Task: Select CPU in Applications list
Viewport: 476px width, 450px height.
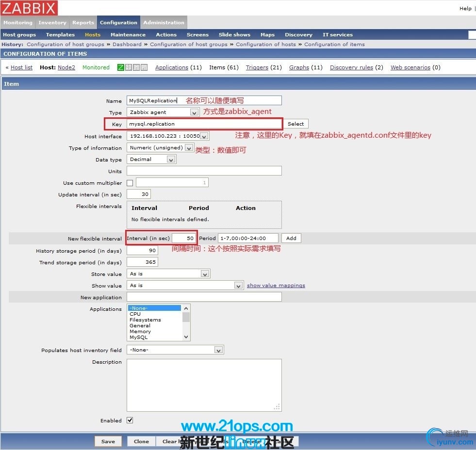Action: pos(154,314)
